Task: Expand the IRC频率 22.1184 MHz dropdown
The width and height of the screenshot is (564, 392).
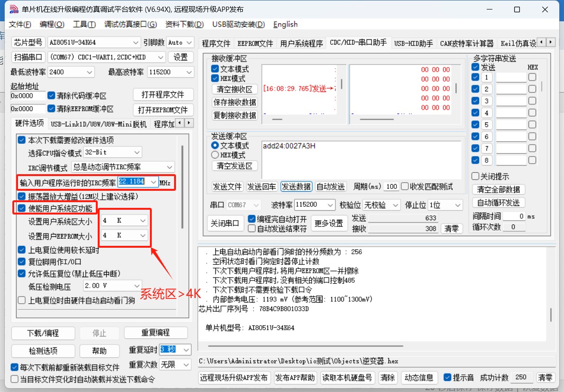Action: pyautogui.click(x=154, y=182)
